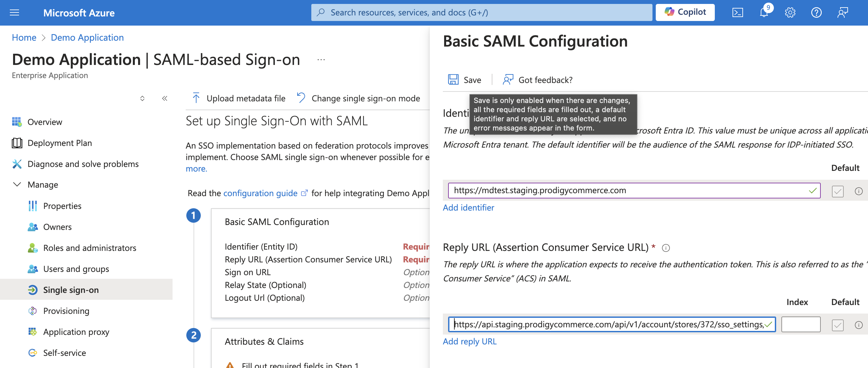Click the Diagnose wrench icon
The height and width of the screenshot is (368, 868).
click(17, 164)
